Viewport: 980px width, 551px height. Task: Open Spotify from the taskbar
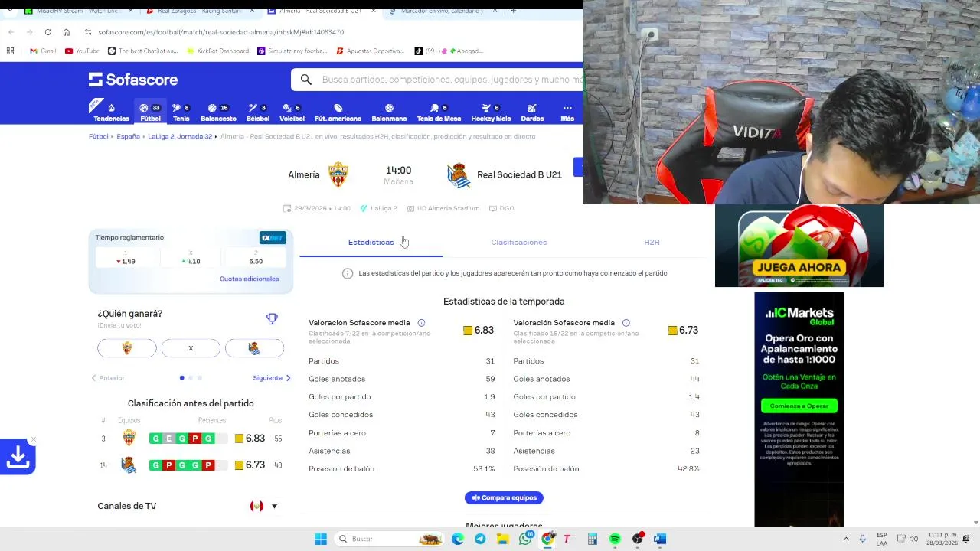615,539
